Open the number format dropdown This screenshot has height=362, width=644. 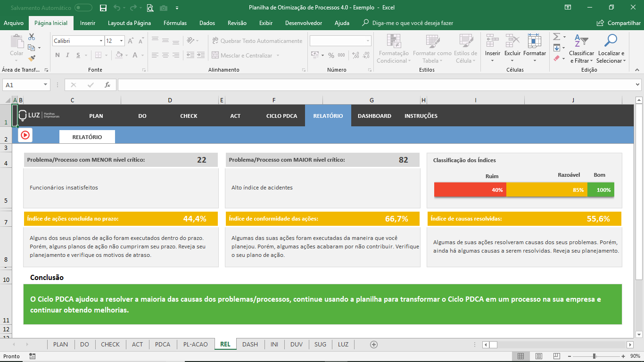(x=368, y=41)
